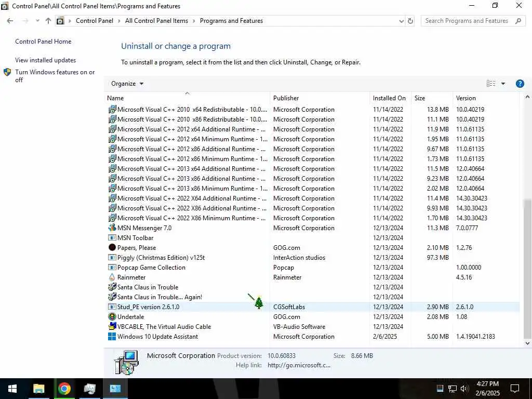Click the InterAction studios publisher cell
This screenshot has width=532, height=399.
pos(299,258)
